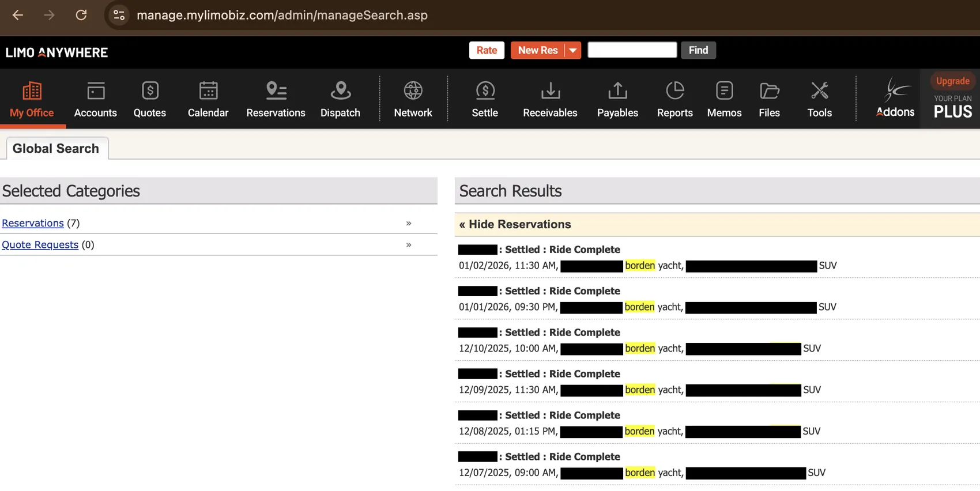Open My Office section
Image resolution: width=980 pixels, height=491 pixels.
[32, 99]
